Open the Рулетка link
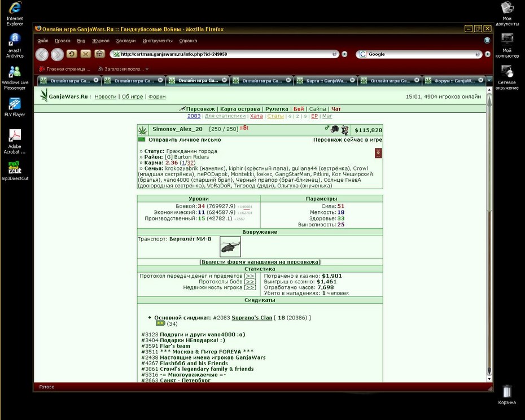This screenshot has width=525, height=420. click(277, 109)
